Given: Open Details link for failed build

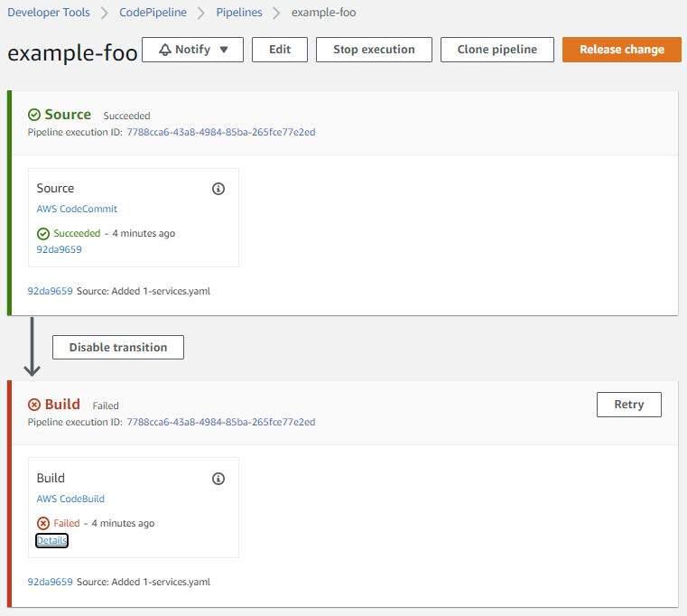Looking at the screenshot, I should click(x=51, y=540).
